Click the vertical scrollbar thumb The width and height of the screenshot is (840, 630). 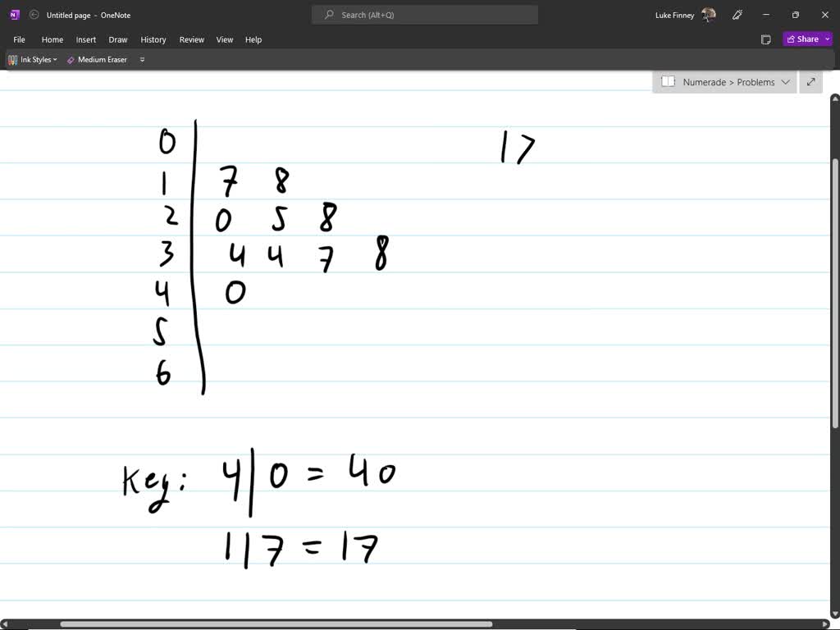coord(834,294)
